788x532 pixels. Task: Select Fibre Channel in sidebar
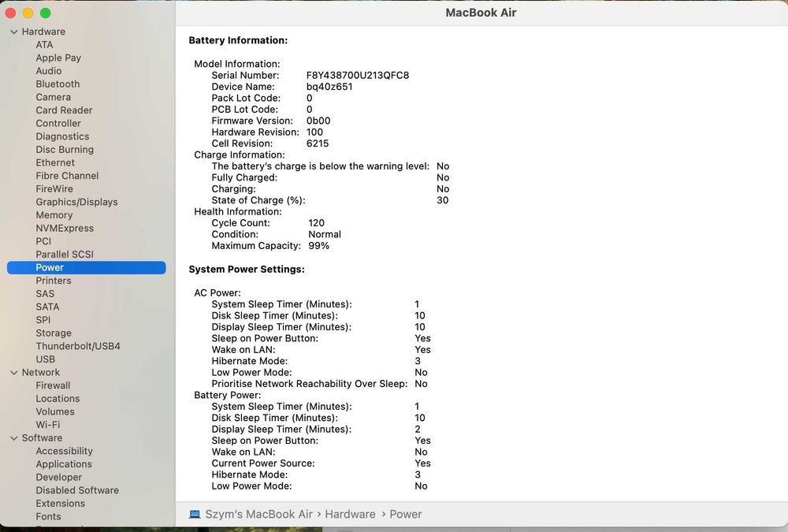[67, 176]
